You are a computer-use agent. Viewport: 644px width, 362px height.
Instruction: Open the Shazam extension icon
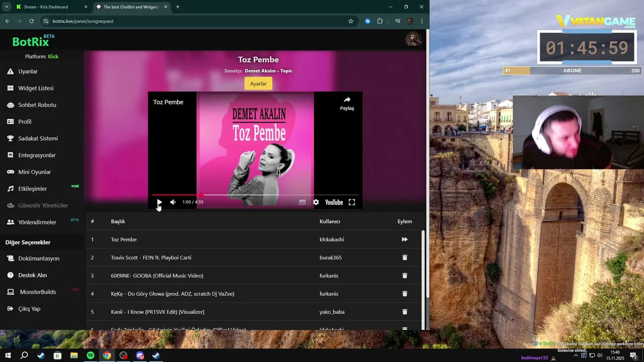tap(368, 21)
